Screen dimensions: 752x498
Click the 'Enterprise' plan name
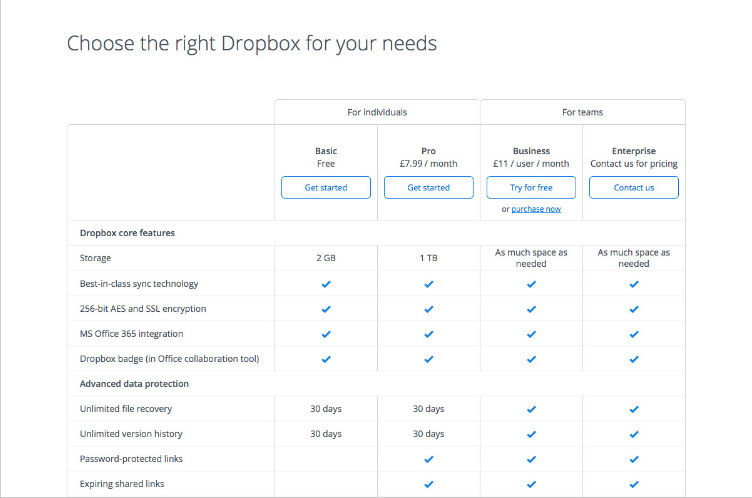point(634,151)
